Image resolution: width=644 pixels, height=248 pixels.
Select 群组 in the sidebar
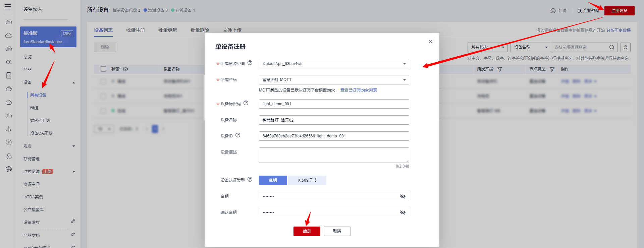pyautogui.click(x=34, y=108)
